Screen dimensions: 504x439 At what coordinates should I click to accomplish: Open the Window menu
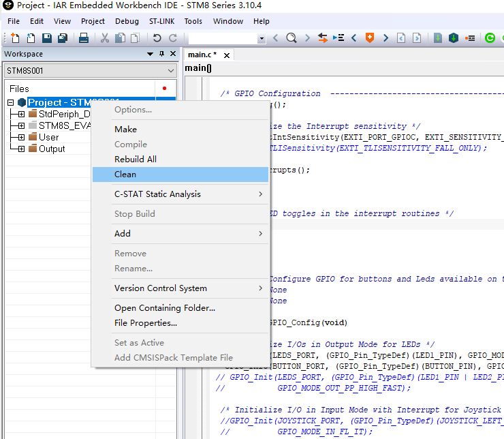click(228, 21)
